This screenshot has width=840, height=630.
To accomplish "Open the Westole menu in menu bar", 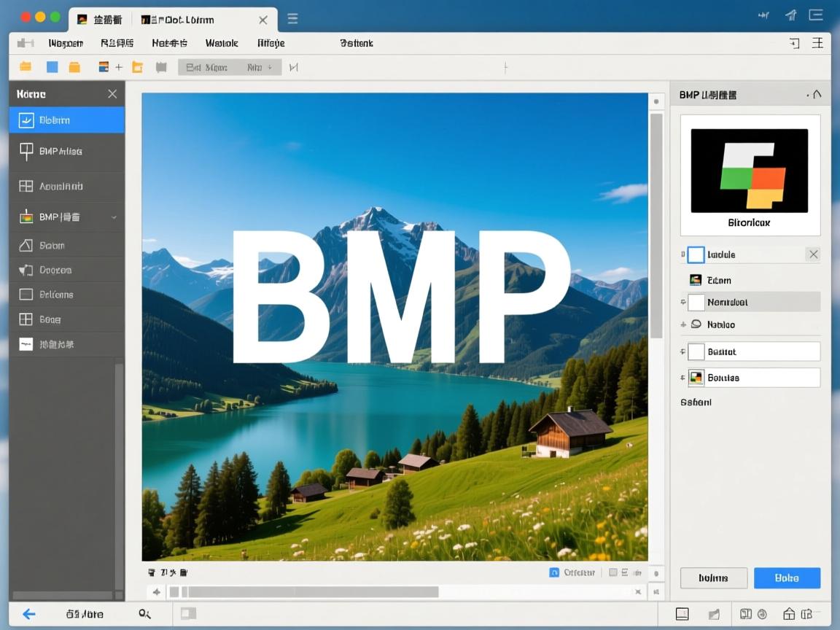I will [x=221, y=43].
